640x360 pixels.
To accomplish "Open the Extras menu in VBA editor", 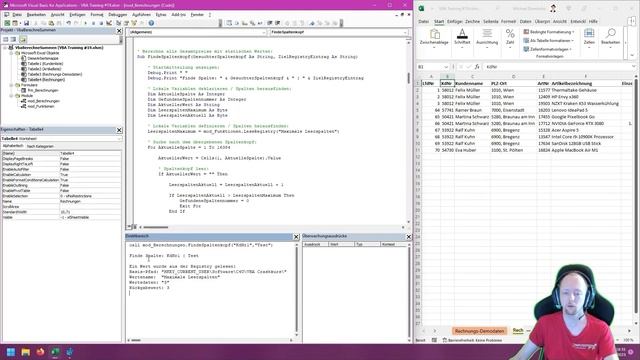I will click(161, 15).
